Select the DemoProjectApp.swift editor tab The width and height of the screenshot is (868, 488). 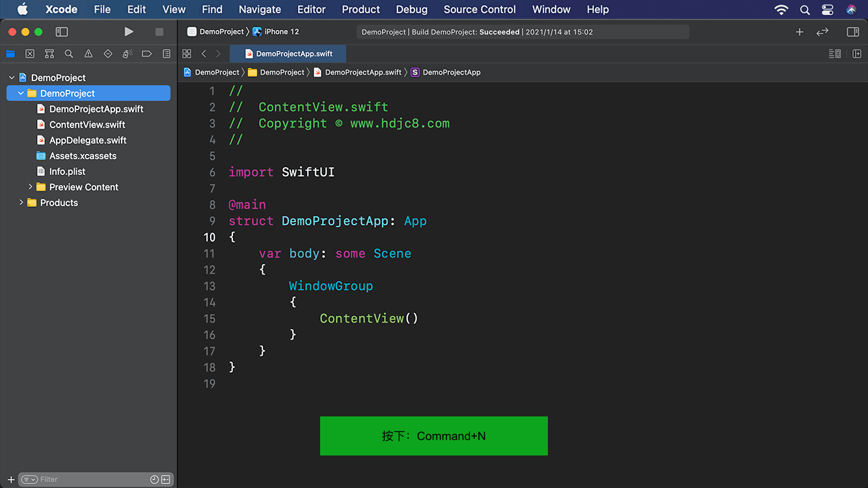[x=288, y=54]
